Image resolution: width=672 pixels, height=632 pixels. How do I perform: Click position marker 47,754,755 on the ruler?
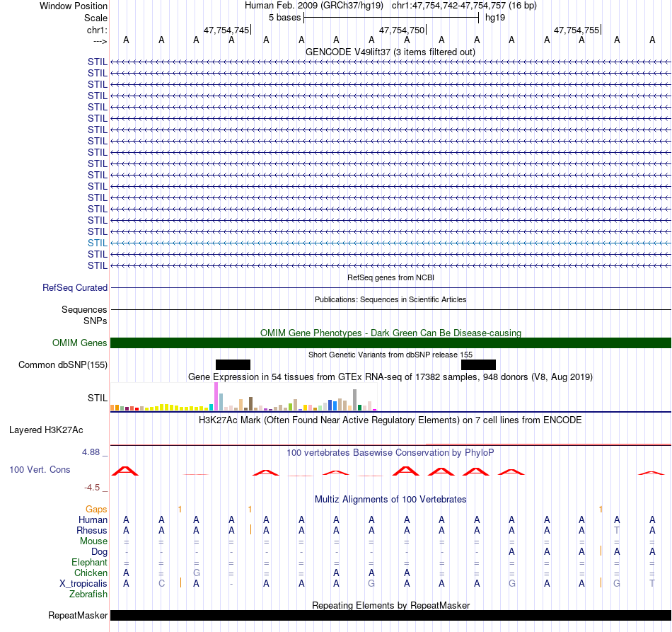pyautogui.click(x=577, y=30)
